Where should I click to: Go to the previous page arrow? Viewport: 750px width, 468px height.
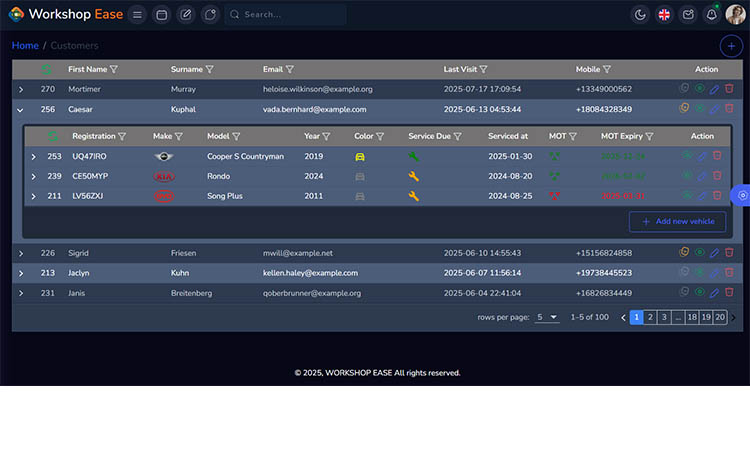[623, 318]
